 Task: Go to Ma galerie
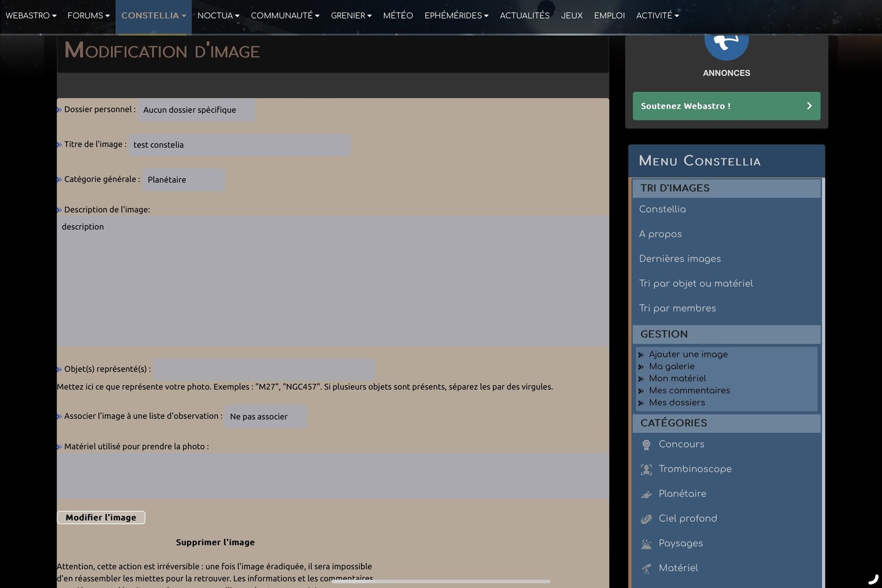[671, 366]
